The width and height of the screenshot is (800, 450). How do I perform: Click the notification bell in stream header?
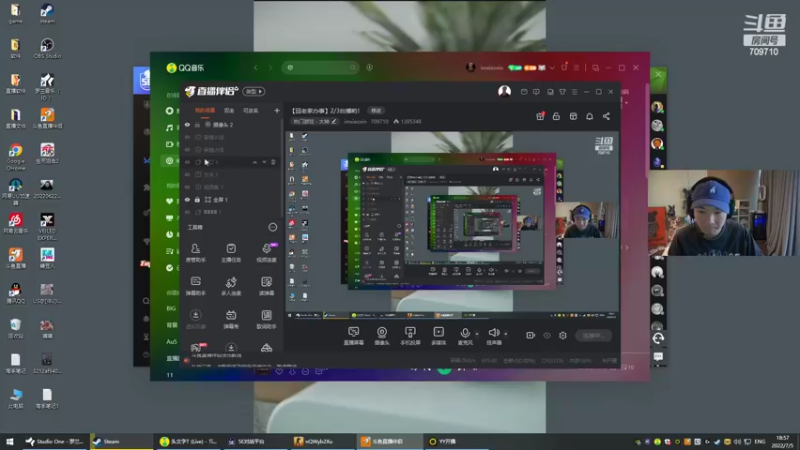click(x=589, y=116)
